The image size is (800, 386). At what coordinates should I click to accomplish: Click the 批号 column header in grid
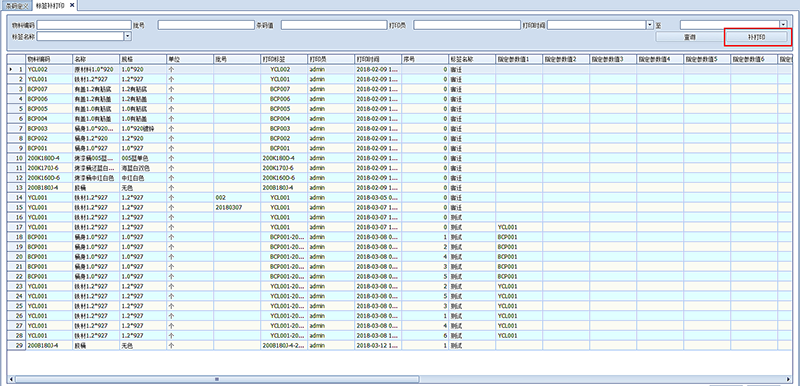pyautogui.click(x=237, y=59)
